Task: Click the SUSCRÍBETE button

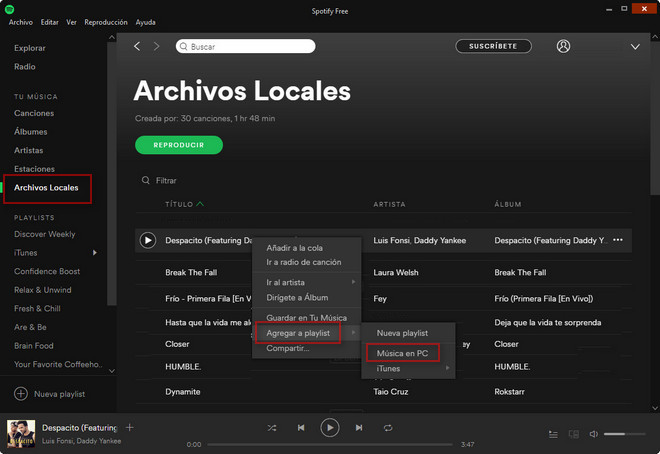Action: tap(493, 46)
